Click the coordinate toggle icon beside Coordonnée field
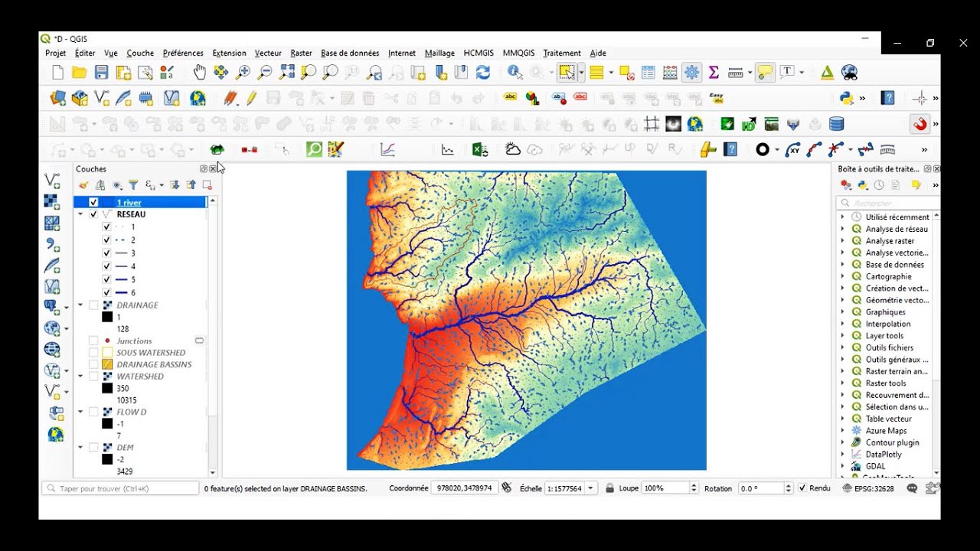The image size is (980, 551). (506, 488)
